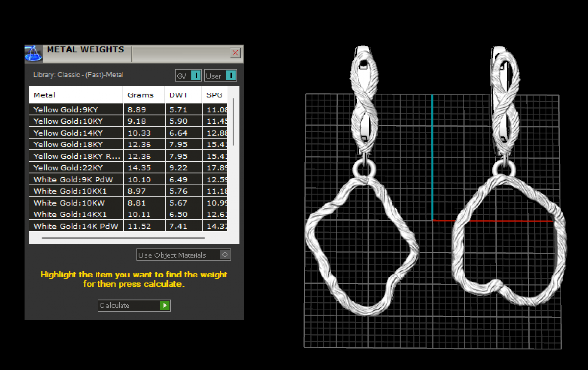Screen dimensions: 588x370
Task: Click the DWT column header
Action: coord(183,95)
